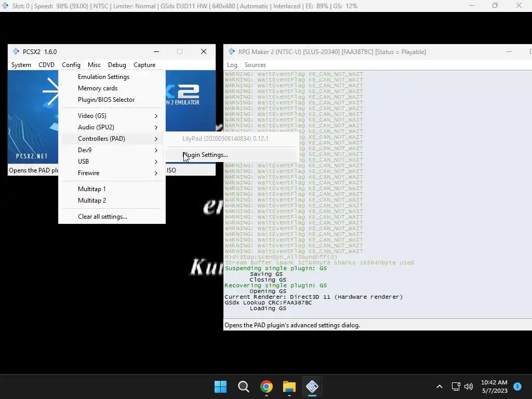Open File Explorer from the taskbar
Image resolution: width=532 pixels, height=399 pixels.
point(289,387)
